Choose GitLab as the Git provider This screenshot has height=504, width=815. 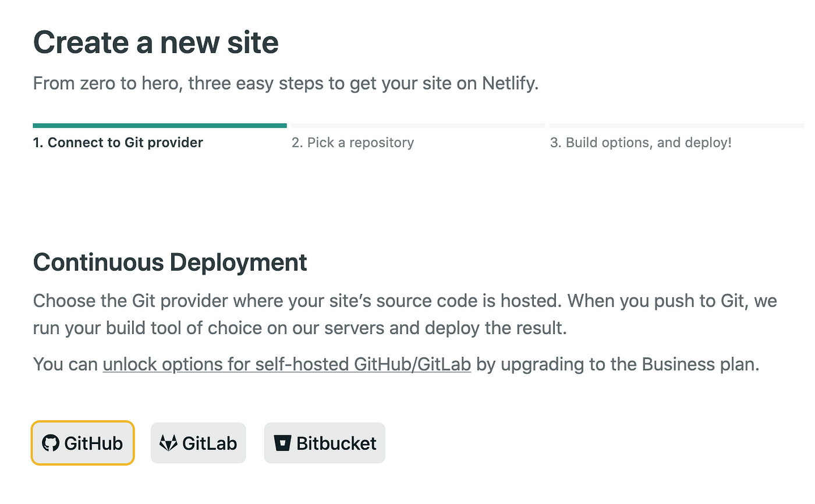pyautogui.click(x=198, y=443)
